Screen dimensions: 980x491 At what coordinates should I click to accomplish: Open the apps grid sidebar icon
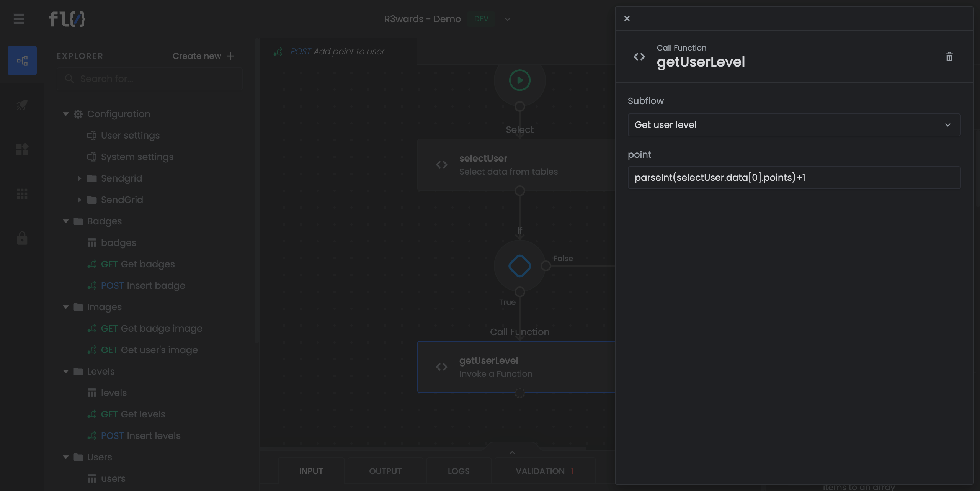[22, 193]
